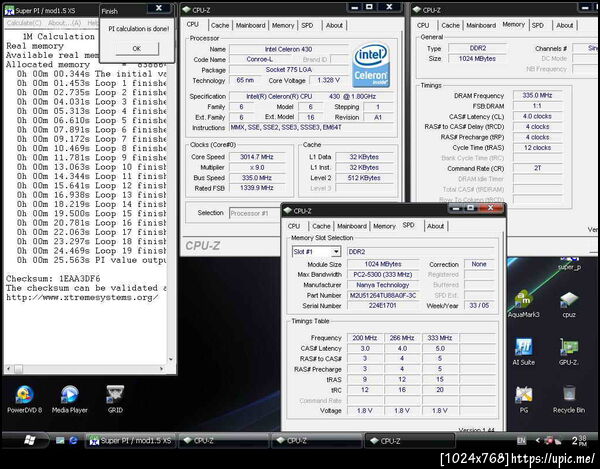Image resolution: width=600 pixels, height=469 pixels.
Task: Switch to the first CPU-Z taskbar button
Action: tap(223, 441)
